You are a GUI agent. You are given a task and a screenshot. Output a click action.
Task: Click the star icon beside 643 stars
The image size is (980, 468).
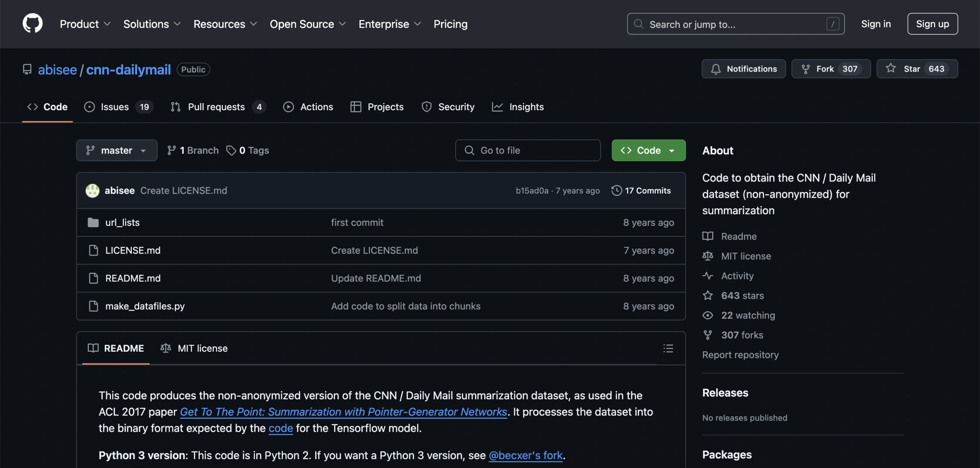tap(708, 295)
